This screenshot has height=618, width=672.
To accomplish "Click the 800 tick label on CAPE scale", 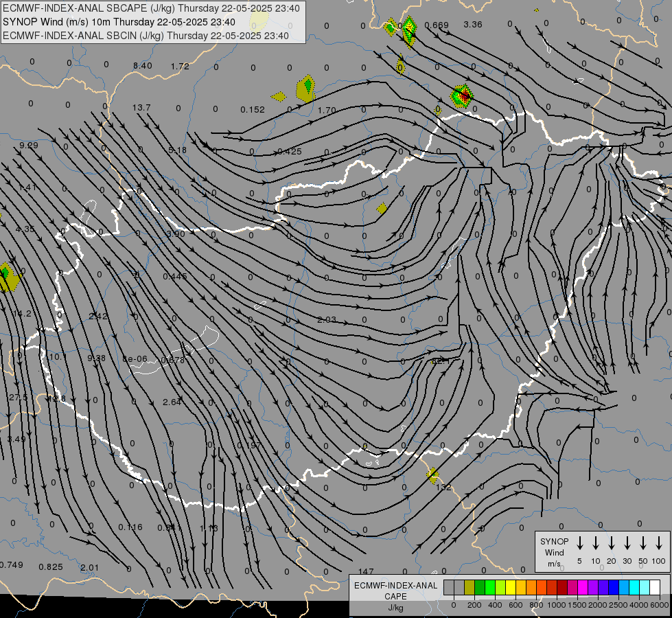I will coord(536,605).
